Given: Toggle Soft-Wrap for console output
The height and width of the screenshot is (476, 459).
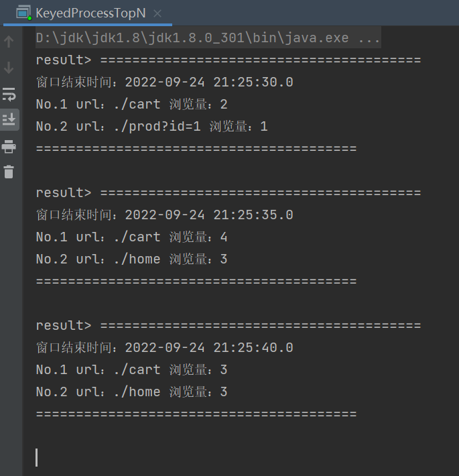Looking at the screenshot, I should tap(9, 94).
